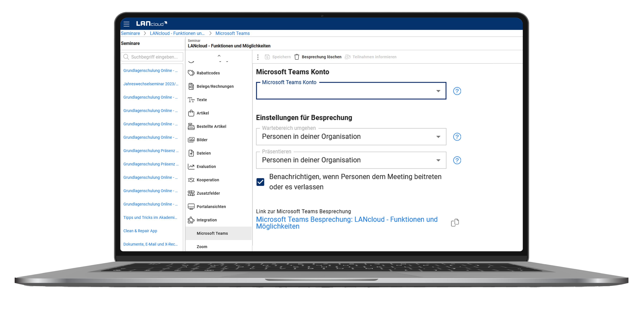Copy the Teams meeting link

[x=455, y=222]
